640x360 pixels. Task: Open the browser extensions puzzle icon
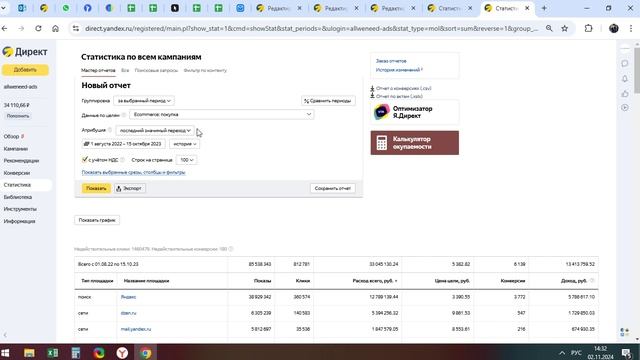(x=588, y=29)
